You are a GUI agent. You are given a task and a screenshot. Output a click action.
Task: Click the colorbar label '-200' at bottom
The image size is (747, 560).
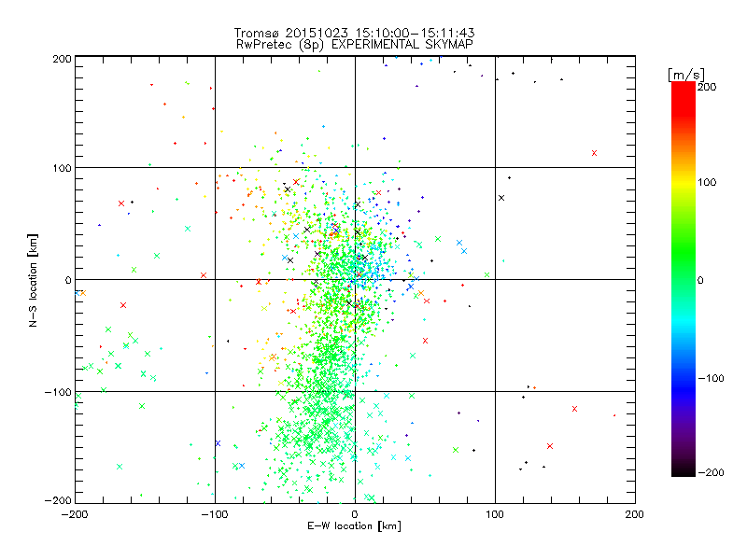[711, 472]
